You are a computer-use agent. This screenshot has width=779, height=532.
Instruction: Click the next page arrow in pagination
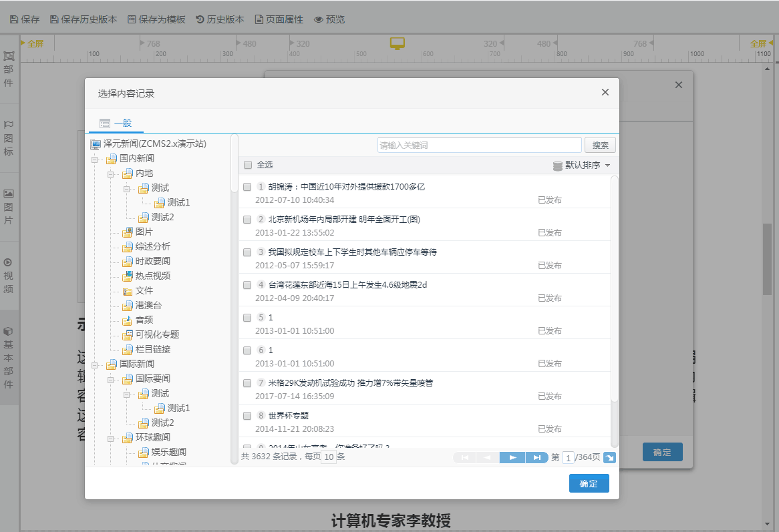512,457
